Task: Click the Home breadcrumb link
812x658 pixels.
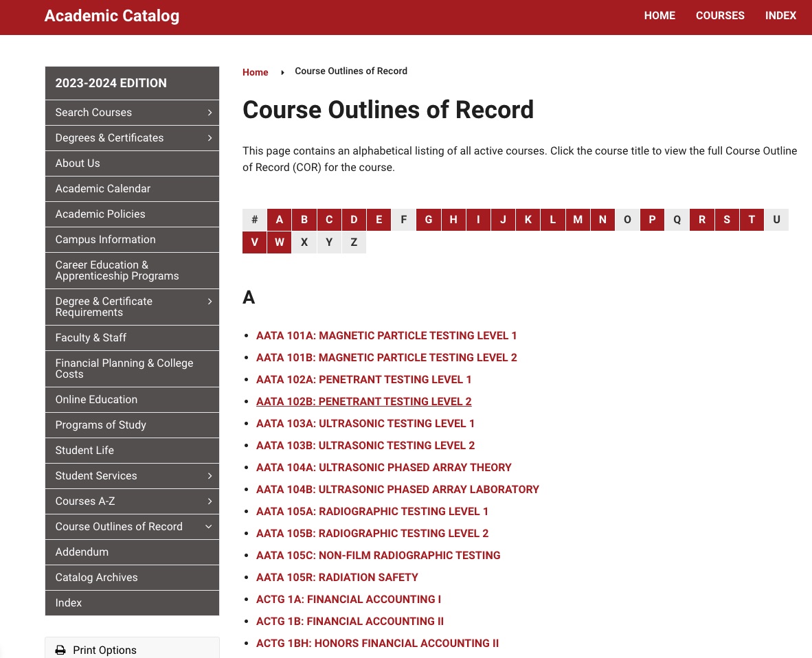Action: pos(255,72)
